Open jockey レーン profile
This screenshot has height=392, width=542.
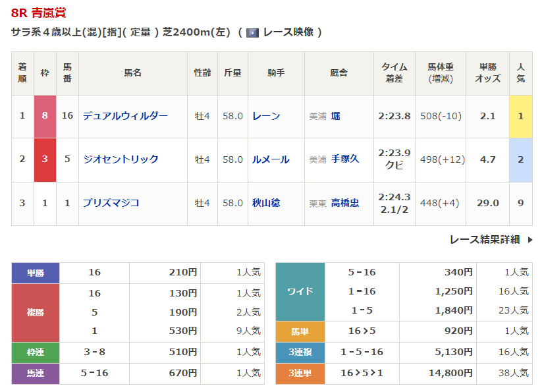point(266,116)
